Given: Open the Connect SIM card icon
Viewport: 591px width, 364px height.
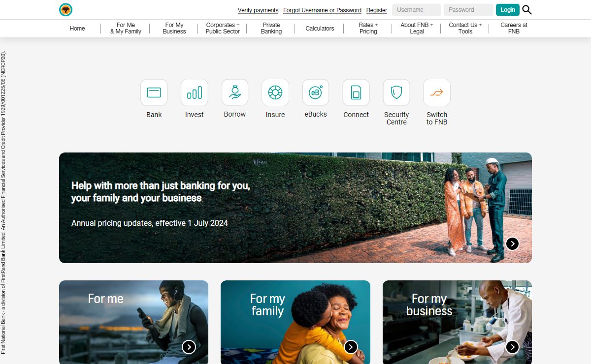Looking at the screenshot, I should pos(356,92).
